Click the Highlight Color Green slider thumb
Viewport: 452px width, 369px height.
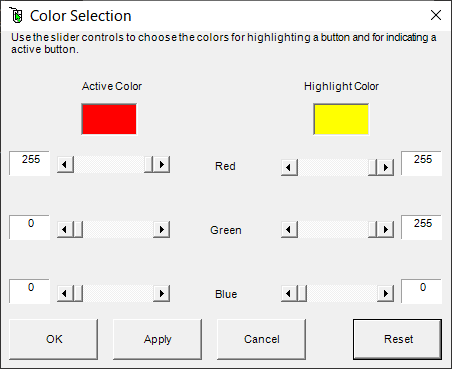click(x=373, y=229)
